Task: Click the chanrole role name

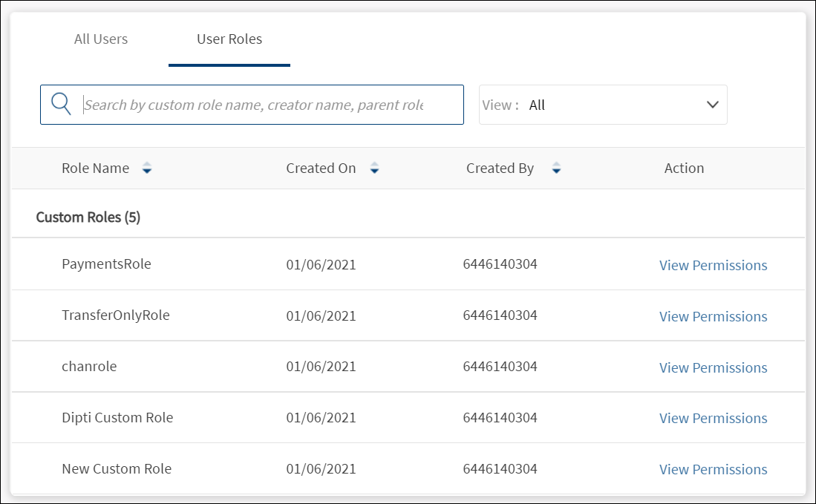Action: pyautogui.click(x=89, y=366)
